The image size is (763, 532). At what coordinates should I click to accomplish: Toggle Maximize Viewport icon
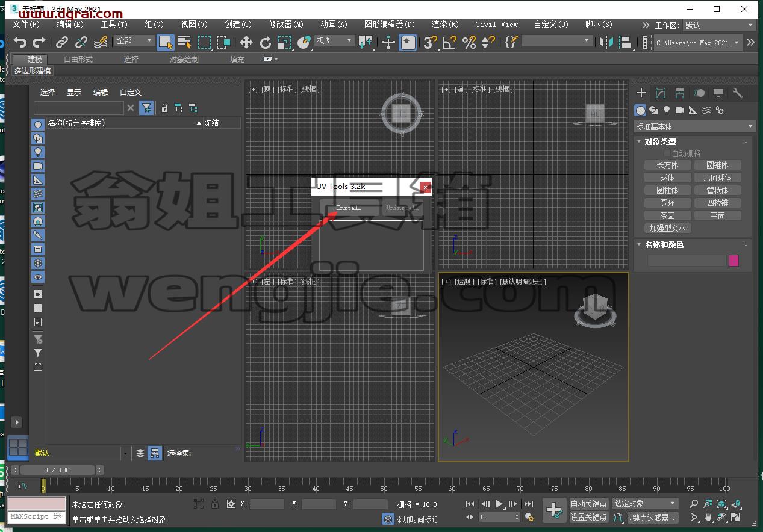[x=735, y=517]
